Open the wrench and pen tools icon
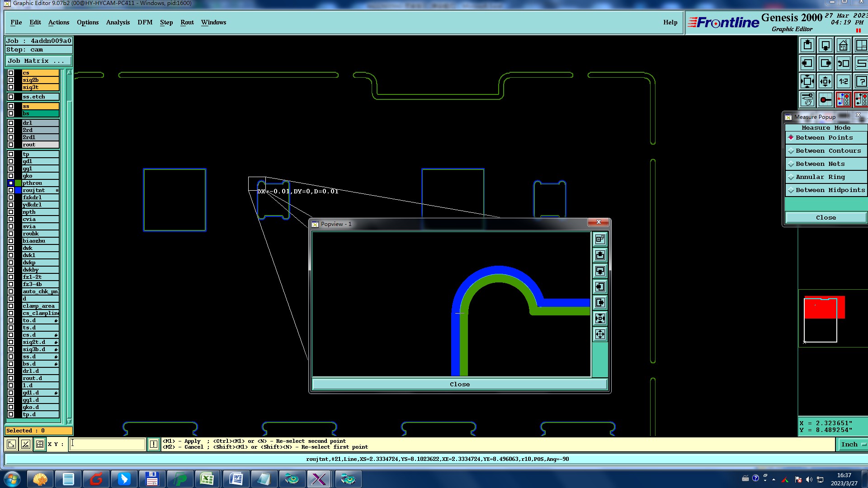 pos(807,99)
